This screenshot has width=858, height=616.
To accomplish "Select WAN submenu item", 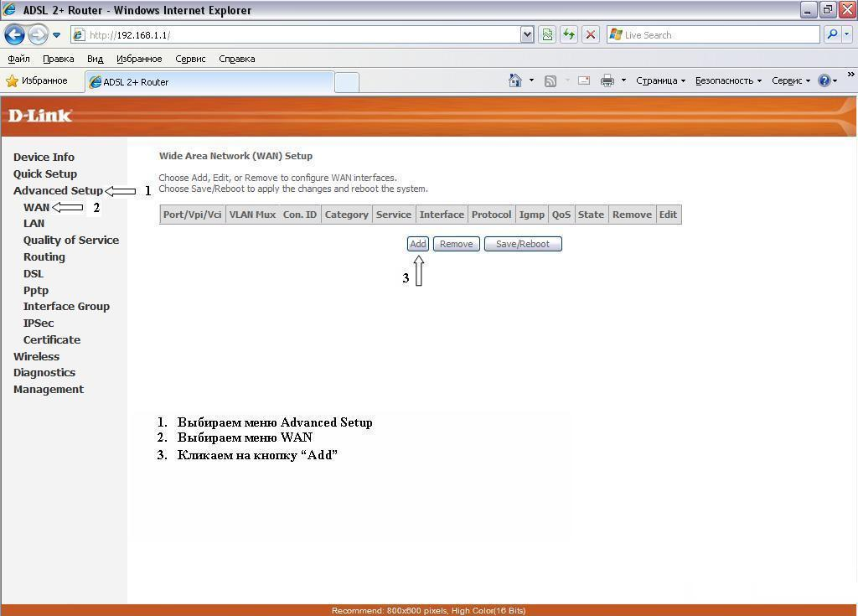I will pos(36,208).
